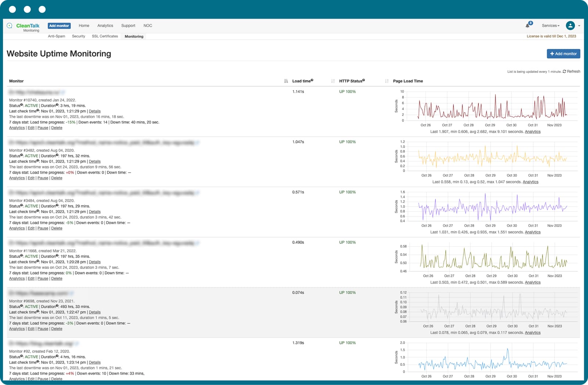Pause monitor #3482
The height and width of the screenshot is (385, 588).
coord(43,178)
